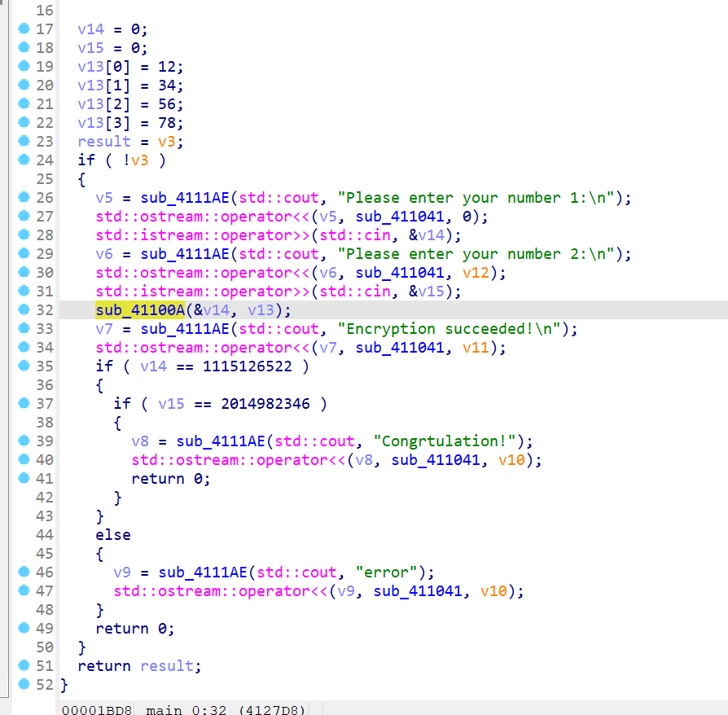728x715 pixels.
Task: Toggle breakpoint dot on line 37
Action: (x=24, y=403)
